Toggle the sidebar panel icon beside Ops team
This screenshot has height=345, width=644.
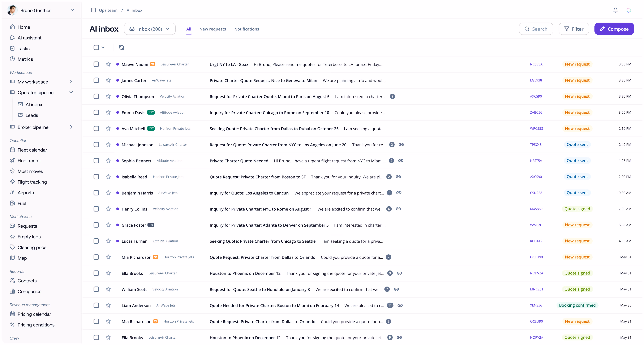pyautogui.click(x=94, y=10)
